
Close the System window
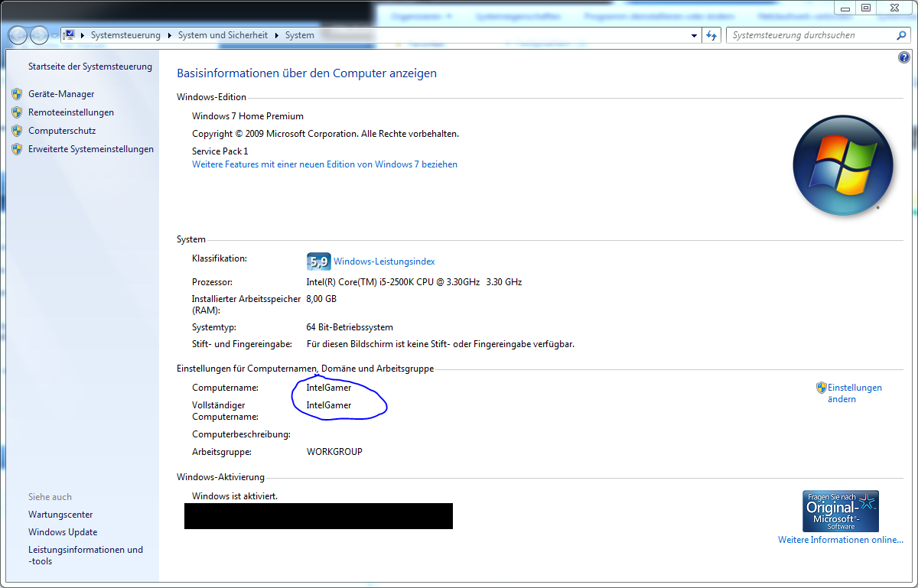click(893, 8)
